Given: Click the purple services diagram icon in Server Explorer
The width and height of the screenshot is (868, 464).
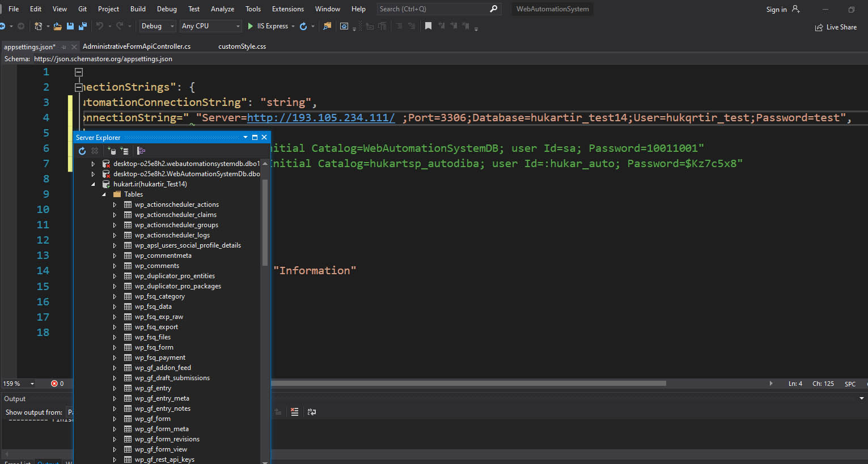Looking at the screenshot, I should pyautogui.click(x=141, y=151).
